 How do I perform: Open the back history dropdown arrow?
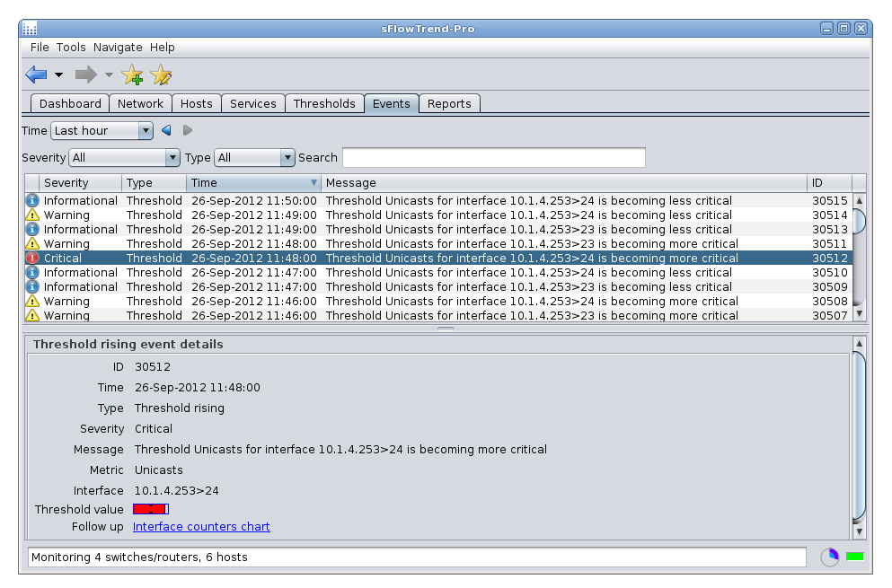tap(59, 75)
